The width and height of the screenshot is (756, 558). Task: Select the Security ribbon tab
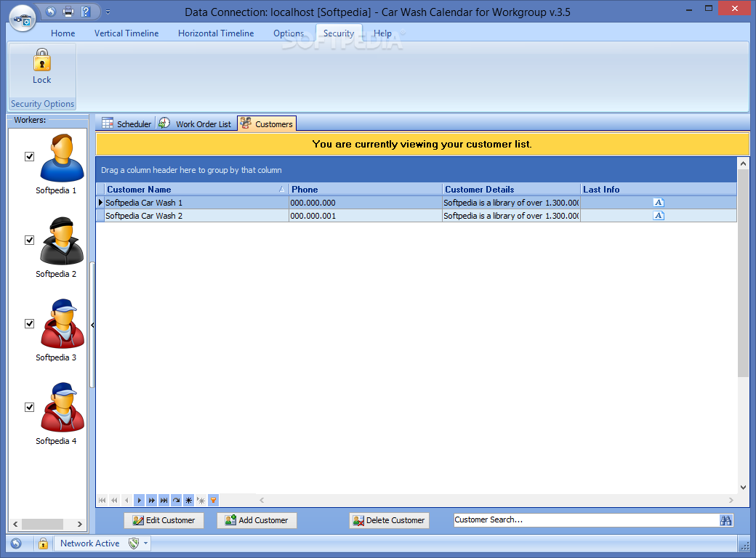pos(339,33)
